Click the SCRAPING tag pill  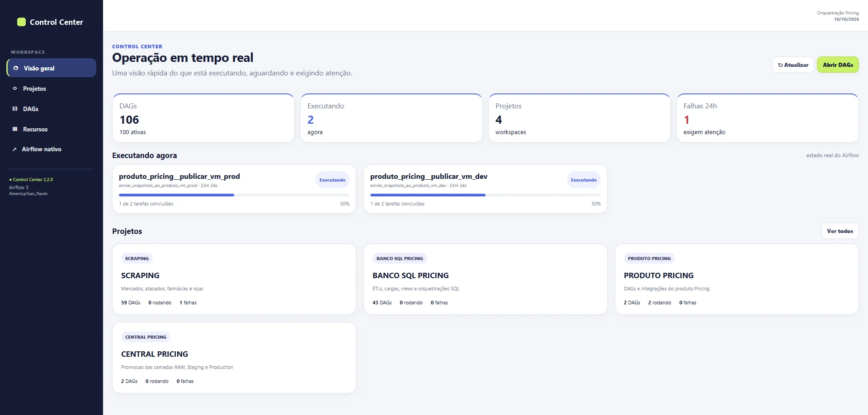pyautogui.click(x=137, y=259)
